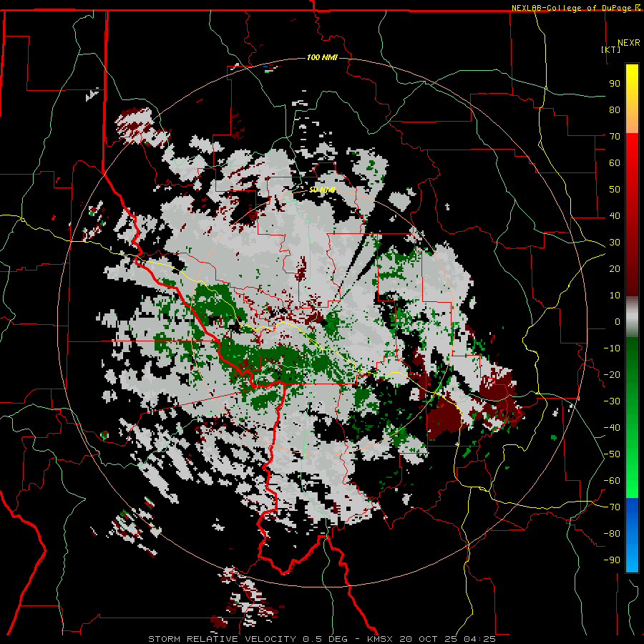The image size is (644, 644).
Task: Click the STORM RELATIVE VELOCITY title text
Action: 222,639
